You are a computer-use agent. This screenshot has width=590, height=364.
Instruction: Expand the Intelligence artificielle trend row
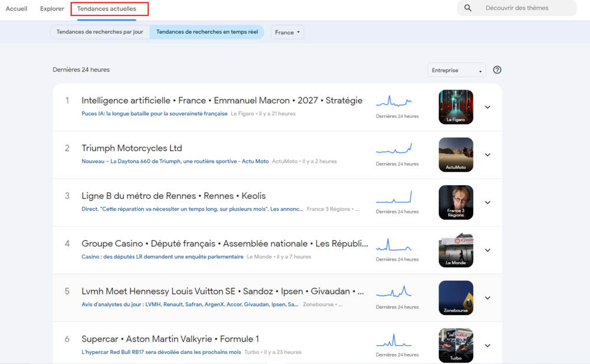[487, 107]
